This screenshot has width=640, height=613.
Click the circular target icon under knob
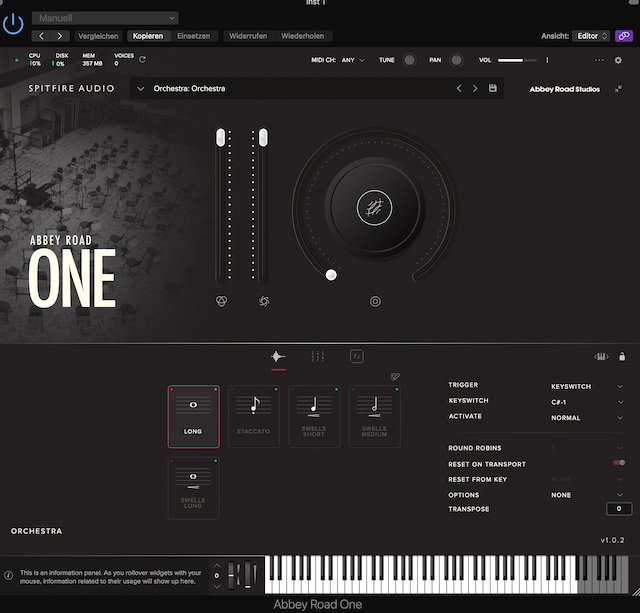(375, 302)
